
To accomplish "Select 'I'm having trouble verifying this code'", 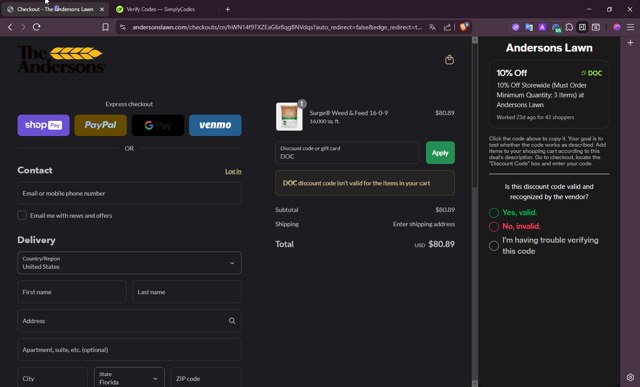I will click(494, 245).
